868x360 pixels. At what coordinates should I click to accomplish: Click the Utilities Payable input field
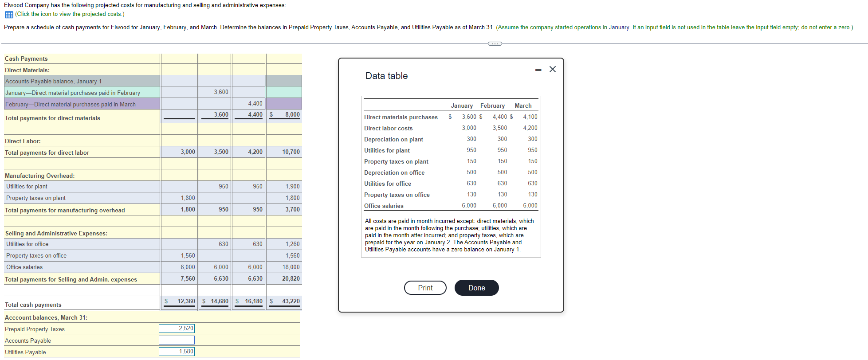coord(177,352)
